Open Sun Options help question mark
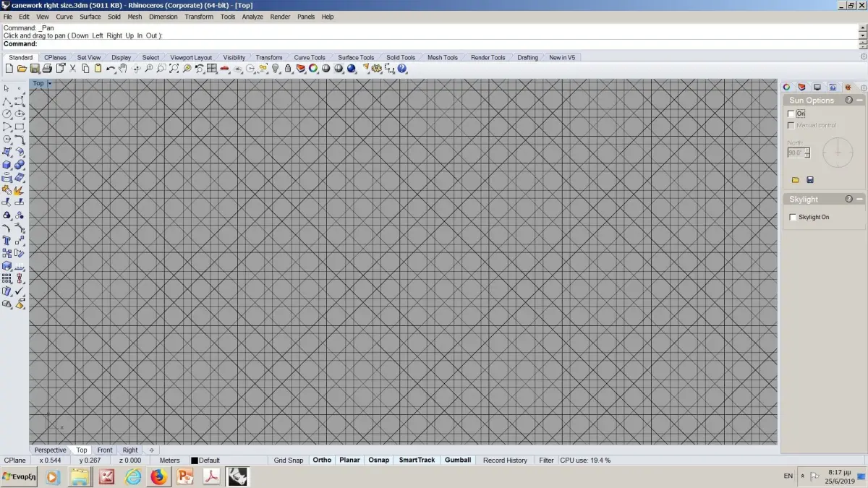The width and height of the screenshot is (868, 488). coord(849,100)
